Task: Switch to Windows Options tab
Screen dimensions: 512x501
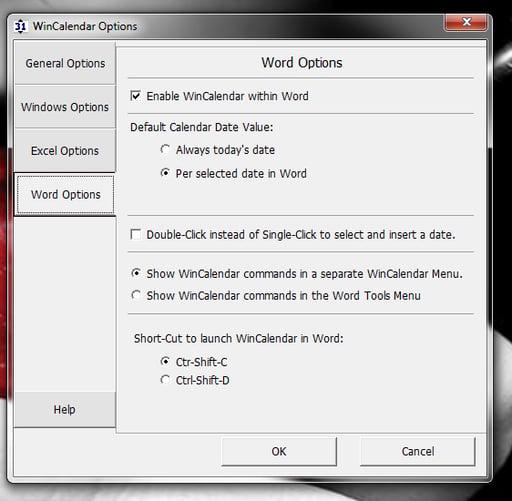Action: tap(65, 107)
